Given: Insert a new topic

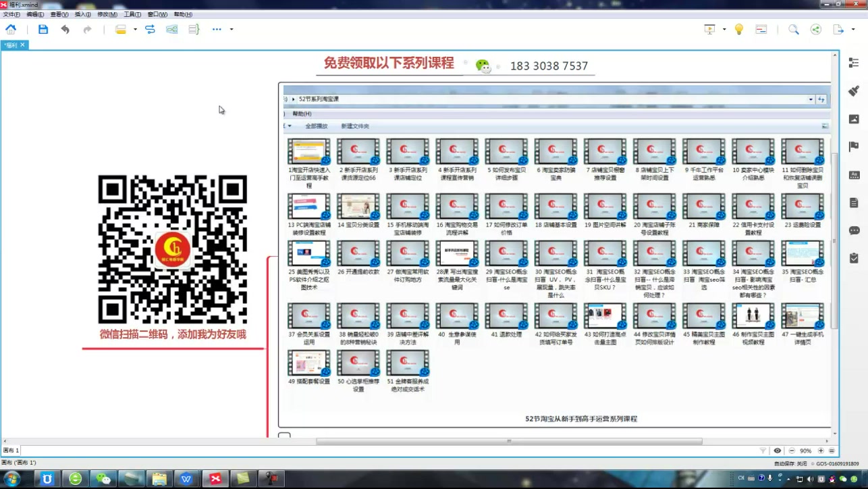Looking at the screenshot, I should (x=120, y=29).
